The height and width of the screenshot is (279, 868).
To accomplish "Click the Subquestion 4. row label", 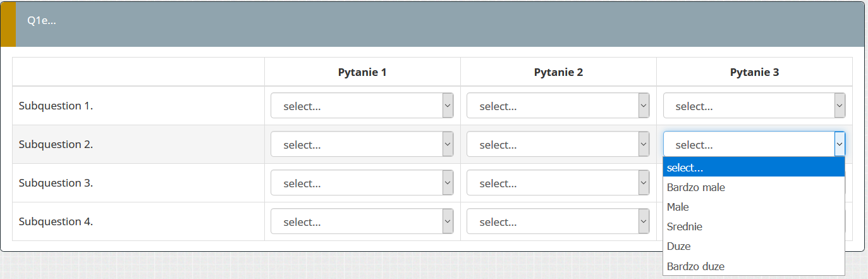I will pyautogui.click(x=56, y=221).
